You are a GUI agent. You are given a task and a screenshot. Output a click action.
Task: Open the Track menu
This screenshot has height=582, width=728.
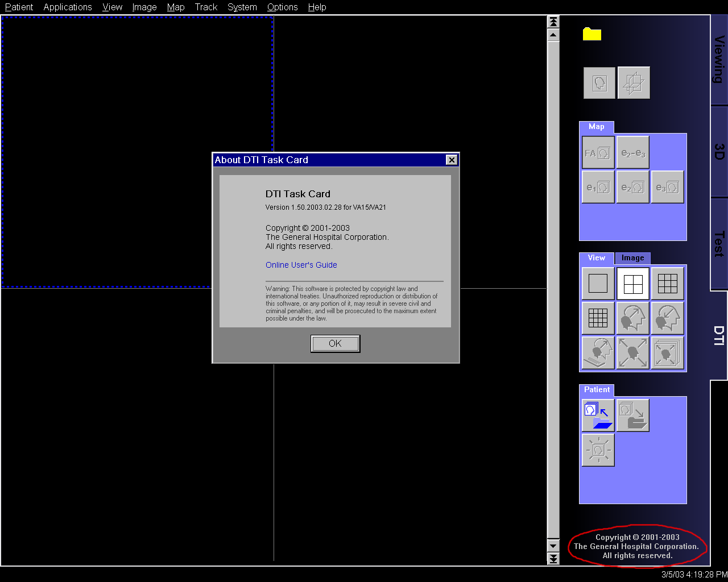click(x=206, y=7)
